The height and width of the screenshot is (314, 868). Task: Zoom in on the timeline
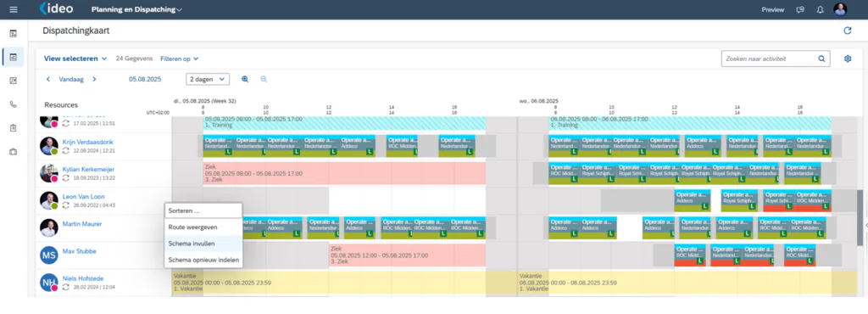pyautogui.click(x=245, y=79)
